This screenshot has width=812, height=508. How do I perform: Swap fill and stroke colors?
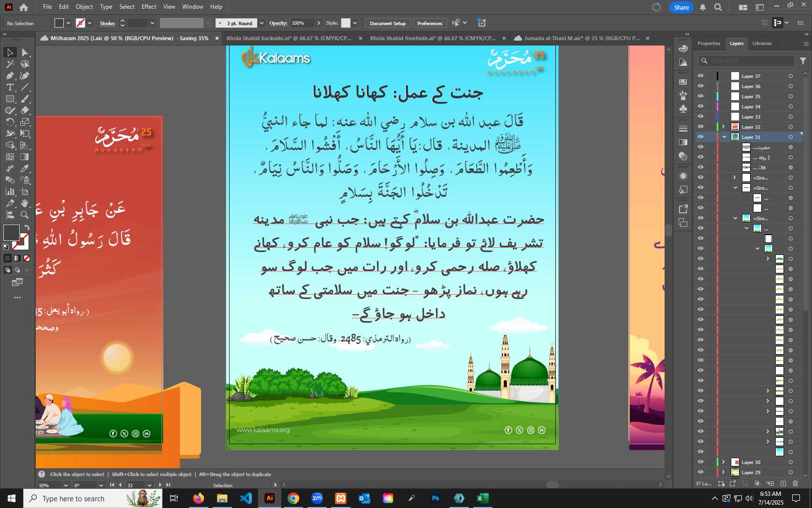(x=27, y=227)
